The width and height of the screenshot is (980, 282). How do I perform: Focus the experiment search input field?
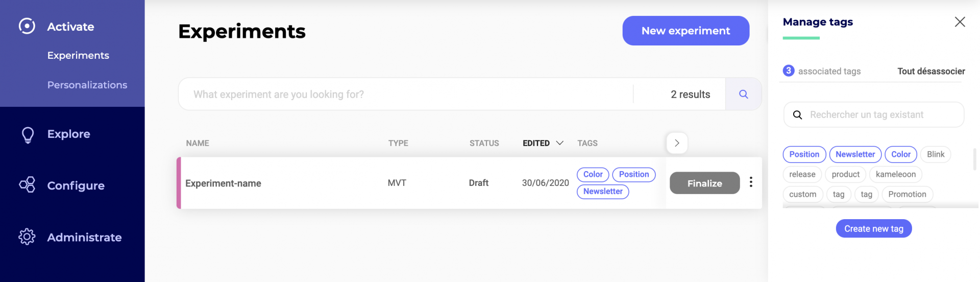tap(406, 94)
